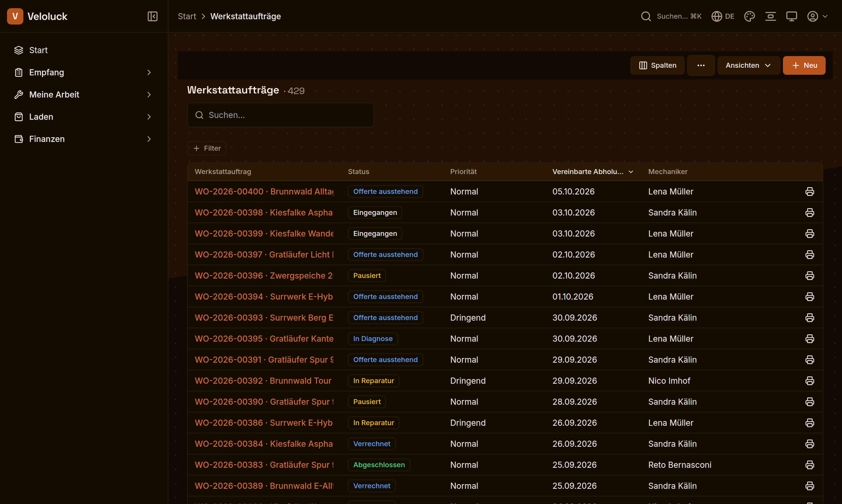Add a filter with Filter button
The width and height of the screenshot is (842, 504).
[x=207, y=148]
